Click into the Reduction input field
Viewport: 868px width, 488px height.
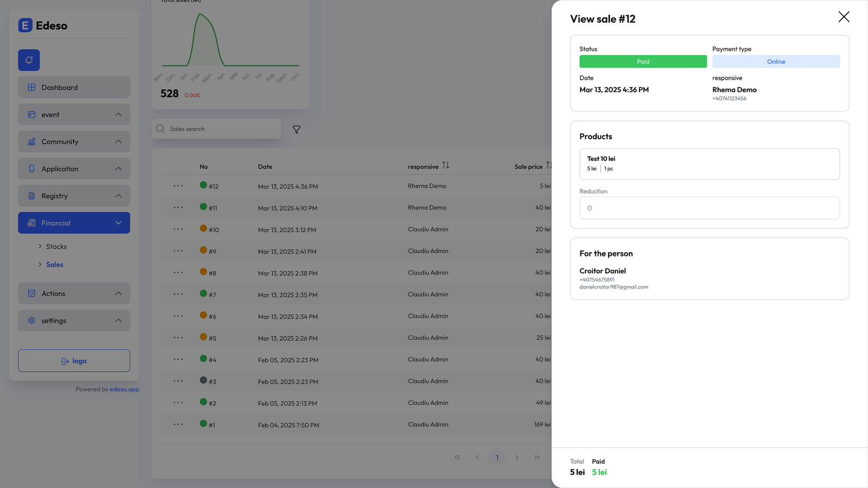click(x=709, y=208)
